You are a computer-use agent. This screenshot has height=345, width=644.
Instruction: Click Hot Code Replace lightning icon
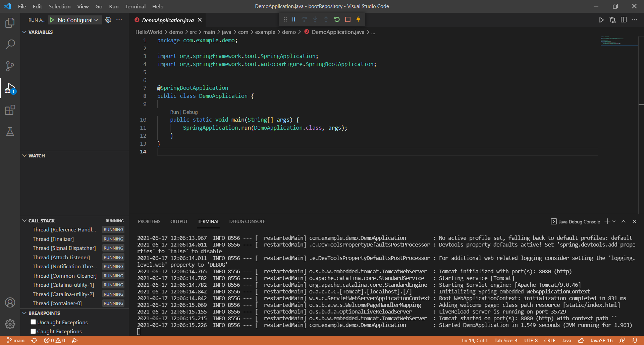(x=359, y=19)
